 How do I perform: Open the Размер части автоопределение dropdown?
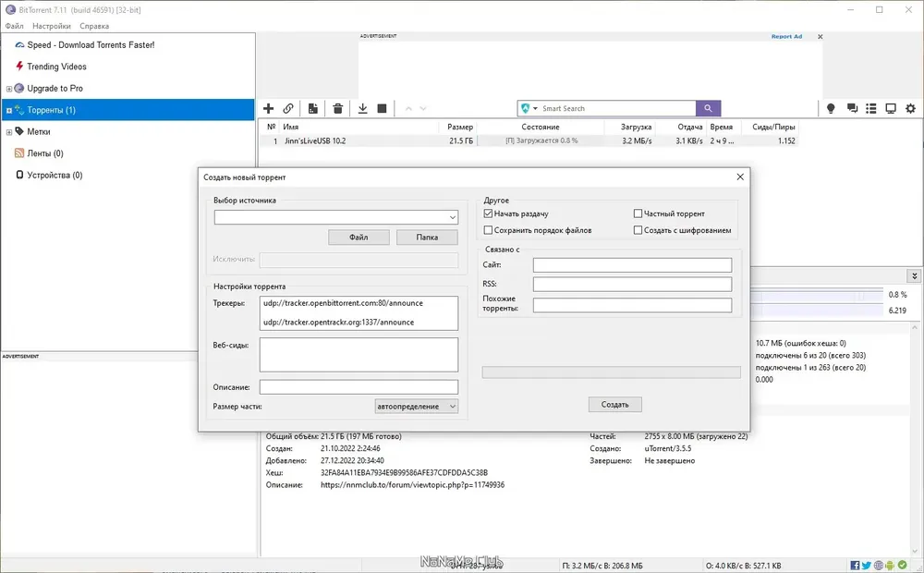(x=416, y=406)
